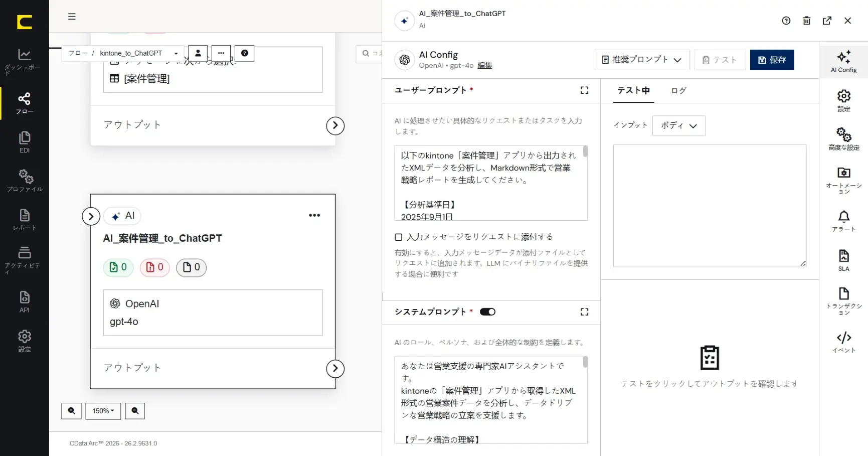868x456 pixels.
Task: Open the flow toolbar ellipsis menu
Action: click(x=221, y=53)
